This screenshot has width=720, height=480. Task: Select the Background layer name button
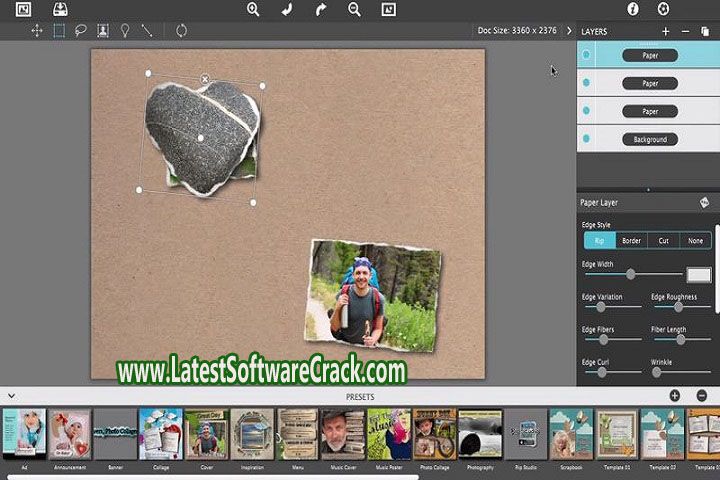click(x=649, y=139)
